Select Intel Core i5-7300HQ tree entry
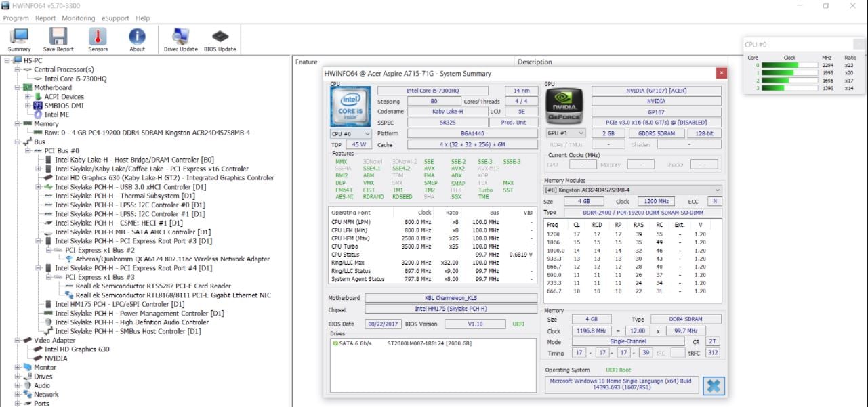 pyautogui.click(x=75, y=79)
